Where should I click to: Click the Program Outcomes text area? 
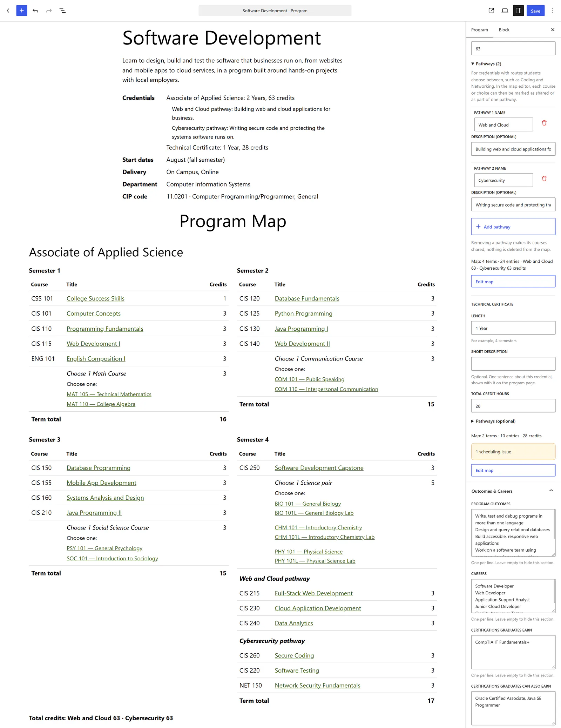513,533
